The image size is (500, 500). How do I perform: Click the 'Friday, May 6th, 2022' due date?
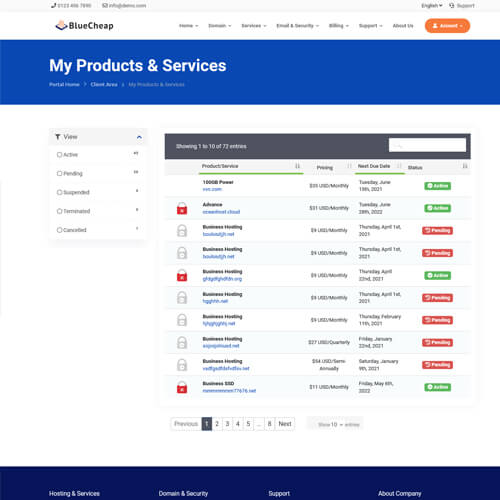376,387
